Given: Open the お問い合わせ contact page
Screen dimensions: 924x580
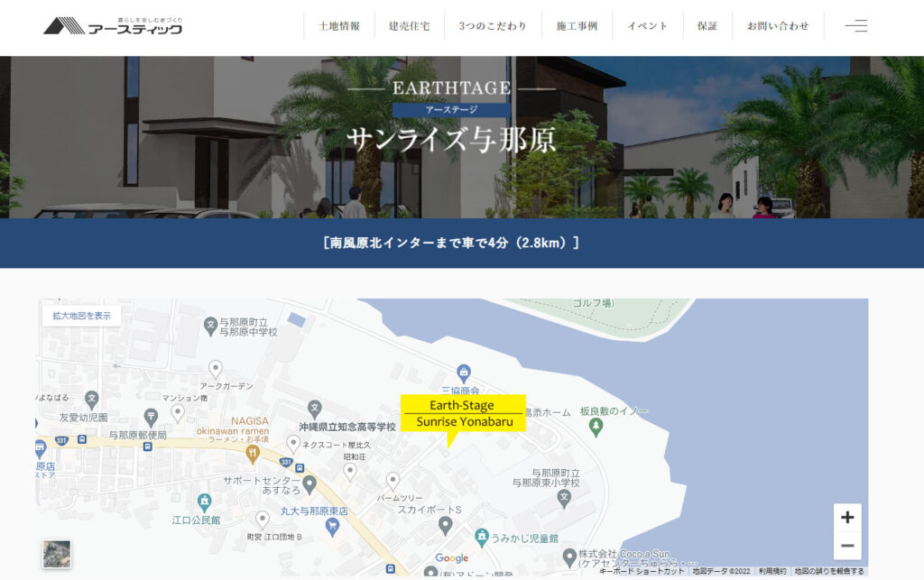Looking at the screenshot, I should click(777, 26).
